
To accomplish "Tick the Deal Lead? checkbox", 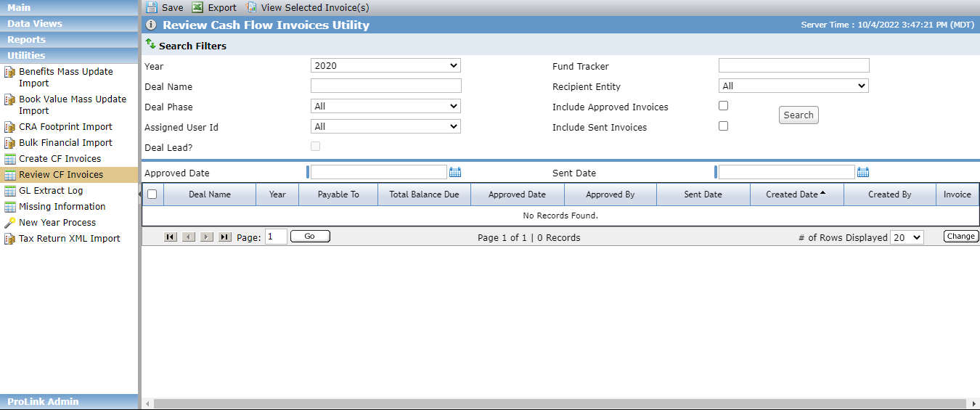I will (315, 147).
